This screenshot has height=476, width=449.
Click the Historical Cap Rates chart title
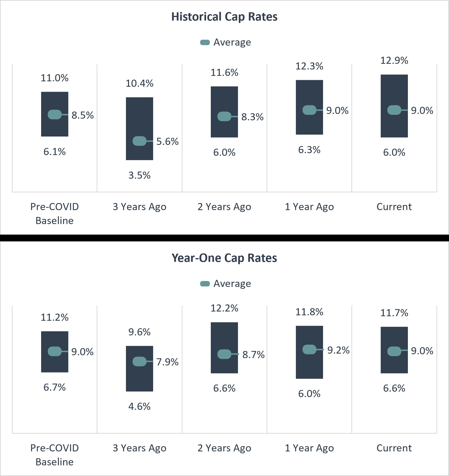(224, 17)
